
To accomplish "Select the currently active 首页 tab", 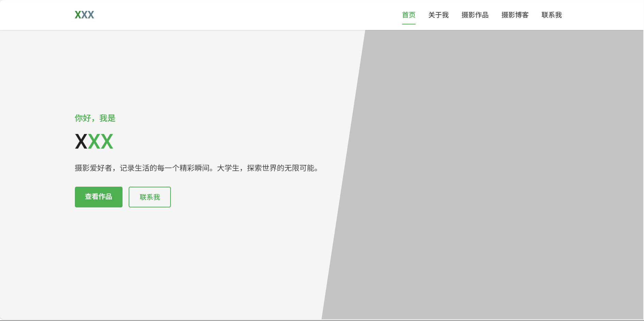I will pos(408,15).
